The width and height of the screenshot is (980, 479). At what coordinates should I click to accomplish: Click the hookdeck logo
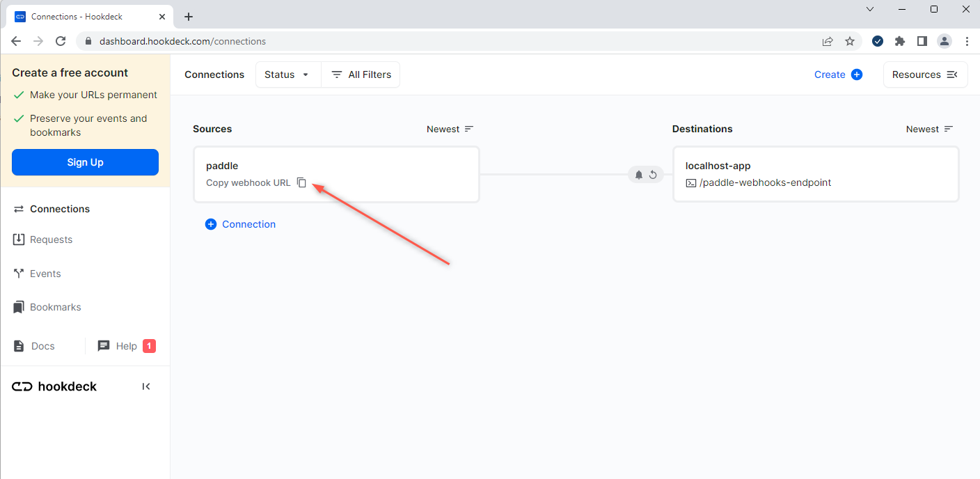coord(54,386)
